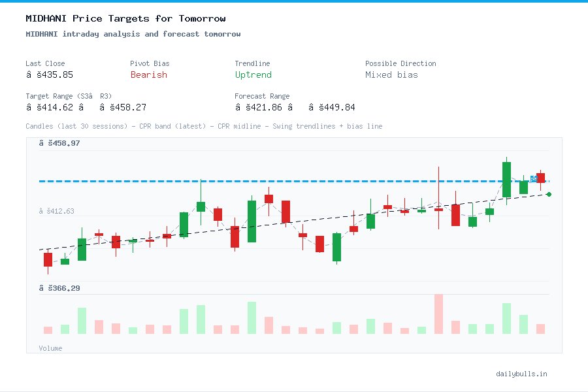This screenshot has height=392, width=588.
Task: Click the red 'Bearish' value
Action: 149,74
